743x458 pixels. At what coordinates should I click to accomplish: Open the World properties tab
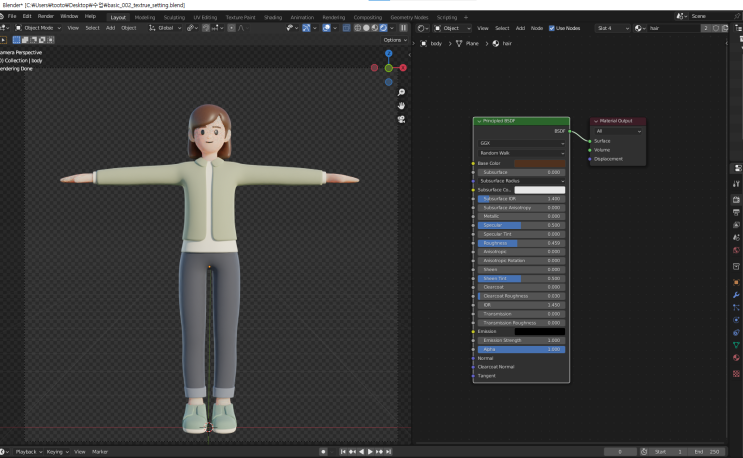pos(736,250)
